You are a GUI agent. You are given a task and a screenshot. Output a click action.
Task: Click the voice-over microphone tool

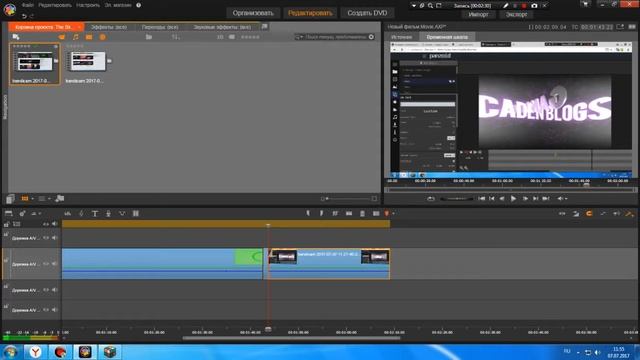(x=108, y=213)
